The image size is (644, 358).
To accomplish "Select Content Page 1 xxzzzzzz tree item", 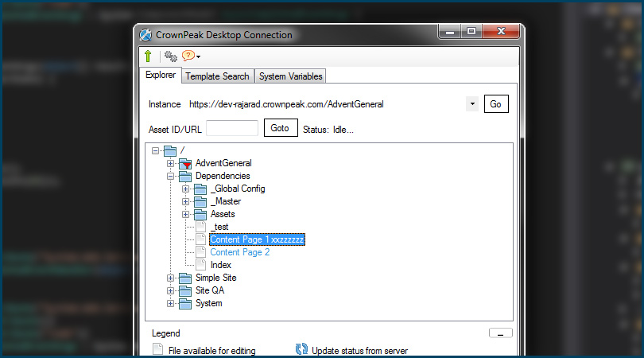I will click(x=257, y=239).
